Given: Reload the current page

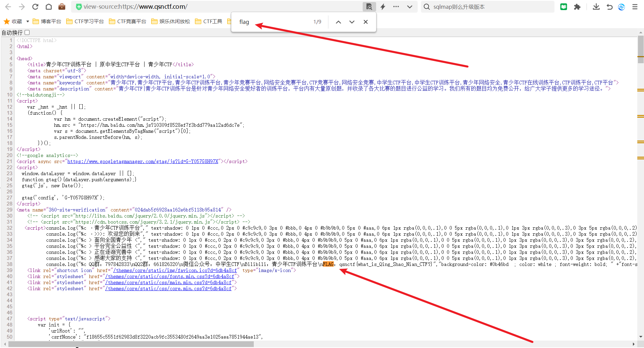Looking at the screenshot, I should tap(35, 7).
